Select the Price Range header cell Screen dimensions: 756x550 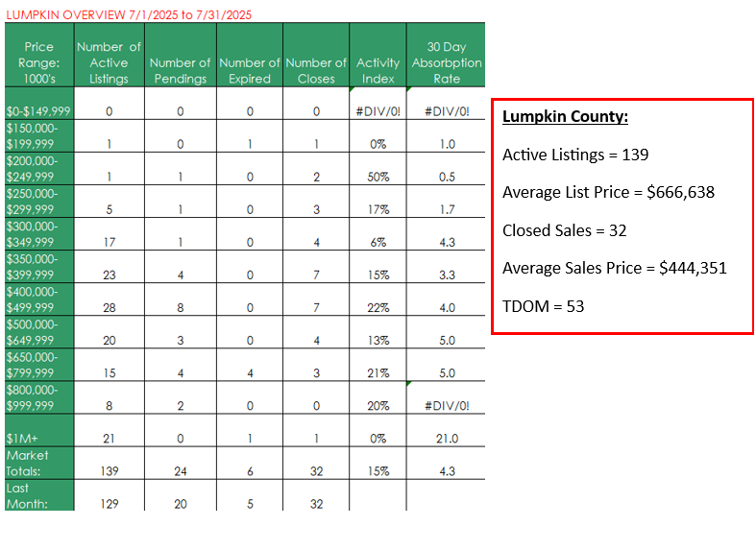coord(39,55)
